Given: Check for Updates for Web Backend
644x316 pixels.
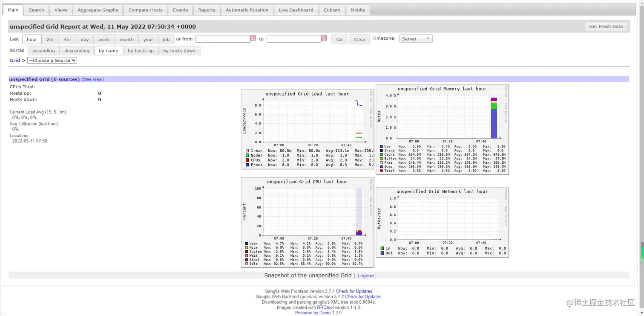Looking at the screenshot, I should (x=363, y=296).
